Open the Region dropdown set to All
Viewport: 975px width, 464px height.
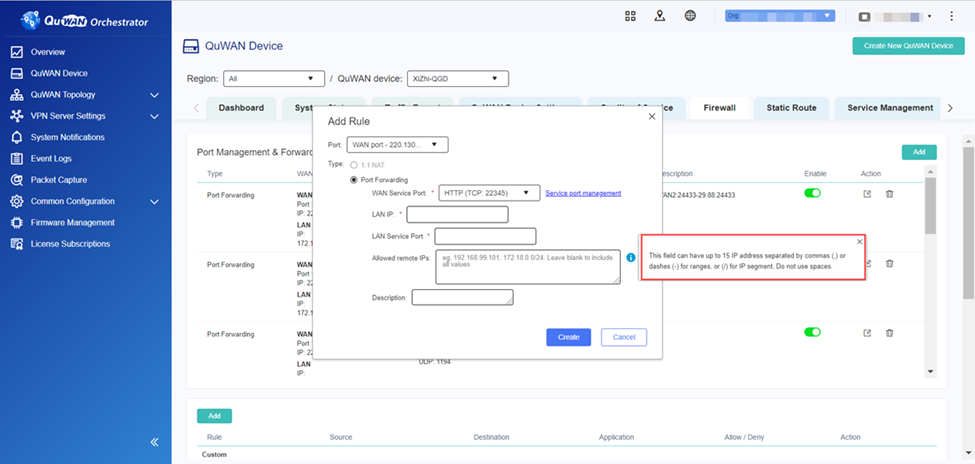(274, 79)
